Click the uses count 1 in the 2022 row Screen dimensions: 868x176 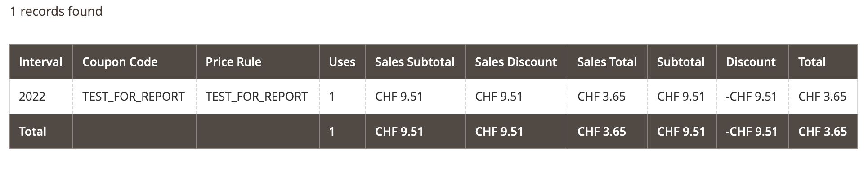pyautogui.click(x=332, y=97)
